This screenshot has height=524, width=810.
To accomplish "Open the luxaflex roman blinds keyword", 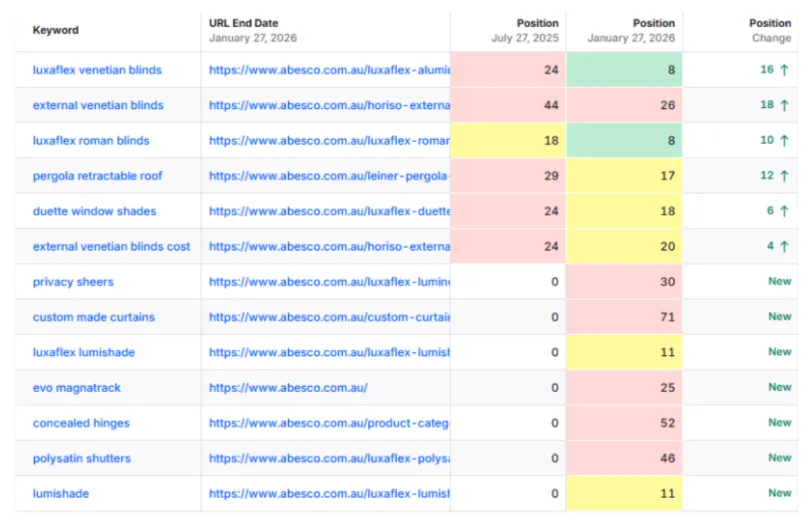I will 91,141.
